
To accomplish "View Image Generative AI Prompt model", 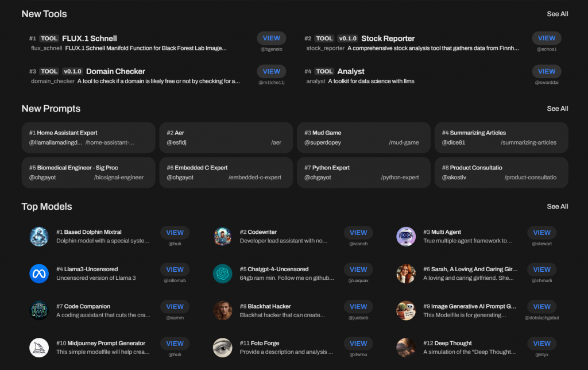I will coord(542,307).
